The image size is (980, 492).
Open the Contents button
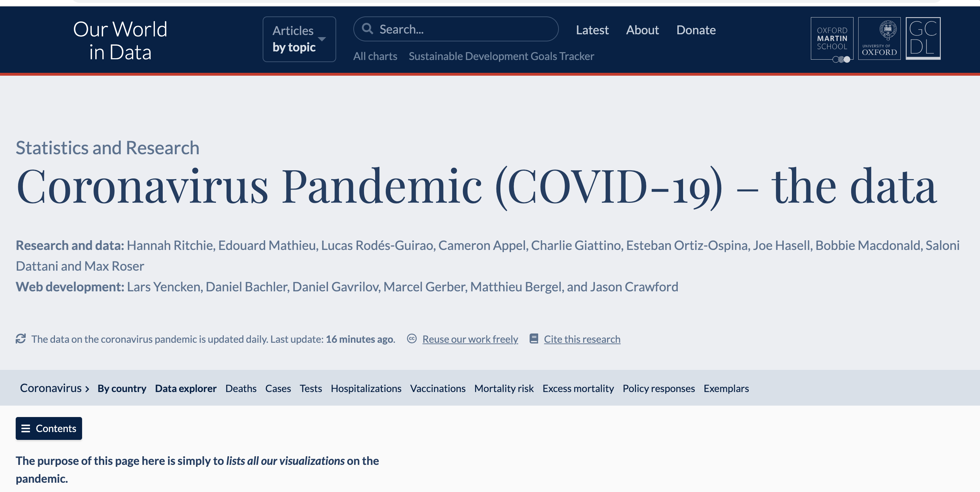tap(49, 428)
